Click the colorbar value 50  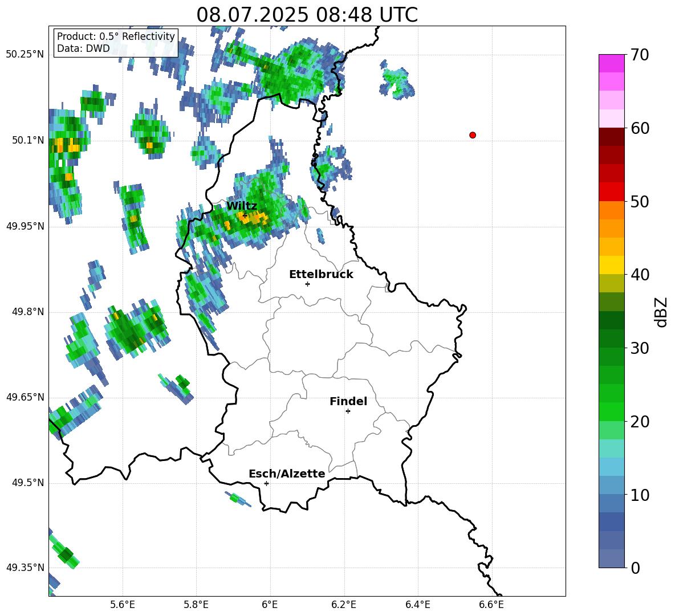640,201
